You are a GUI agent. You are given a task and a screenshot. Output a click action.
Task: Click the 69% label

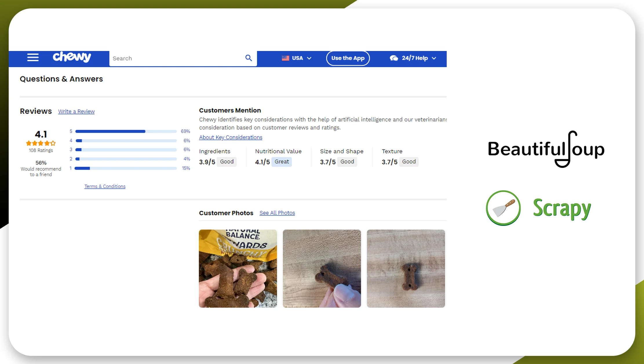pyautogui.click(x=185, y=131)
